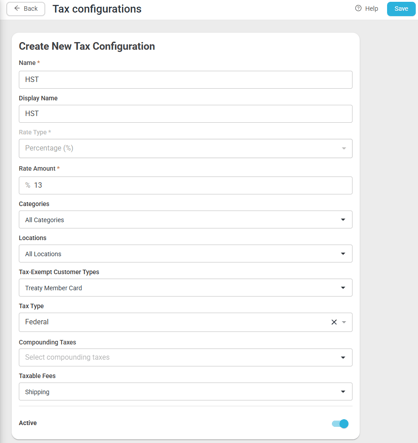Expand Tax-Exempt Customer Types dropdown arrow
The image size is (418, 443).
[343, 288]
